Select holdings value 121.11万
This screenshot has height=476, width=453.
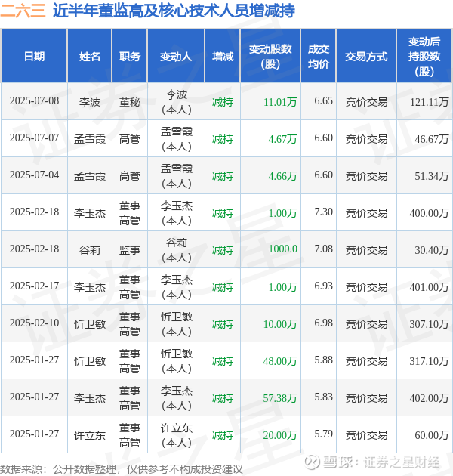click(x=430, y=102)
